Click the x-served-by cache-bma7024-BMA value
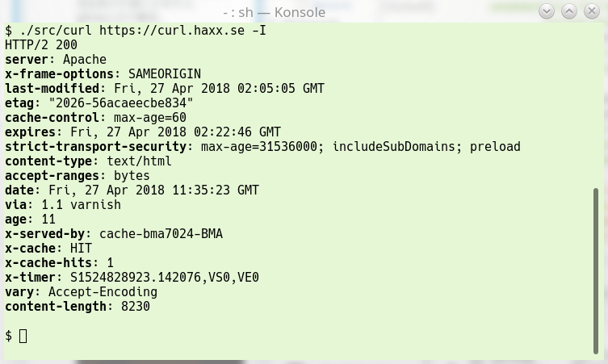 click(x=161, y=234)
